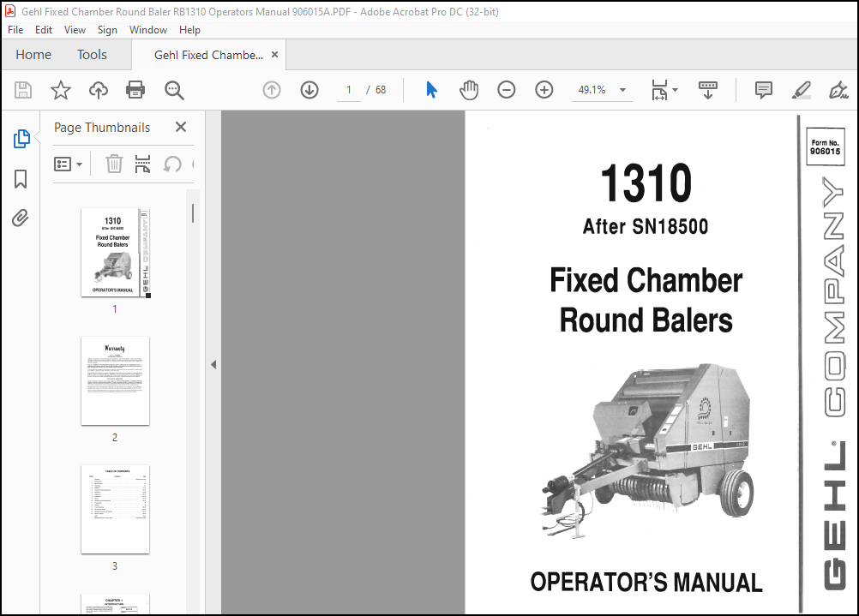Collapse the navigation pane with the arrow
859x616 pixels.
coord(213,364)
